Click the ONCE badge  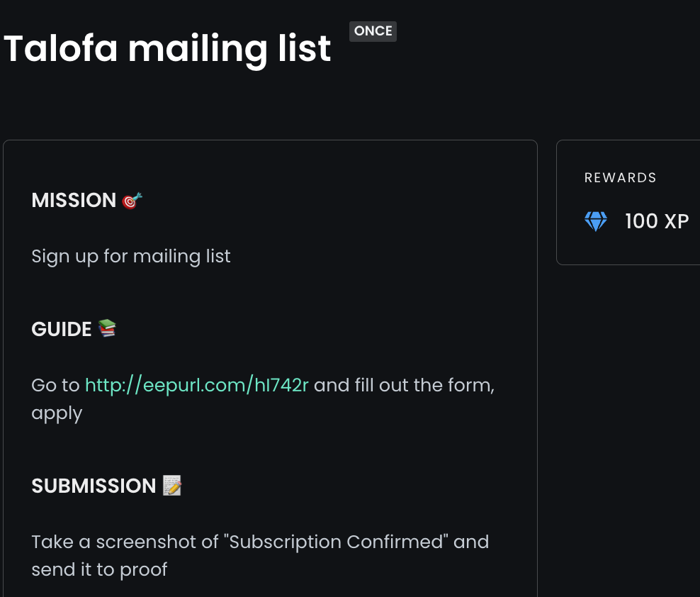point(373,31)
